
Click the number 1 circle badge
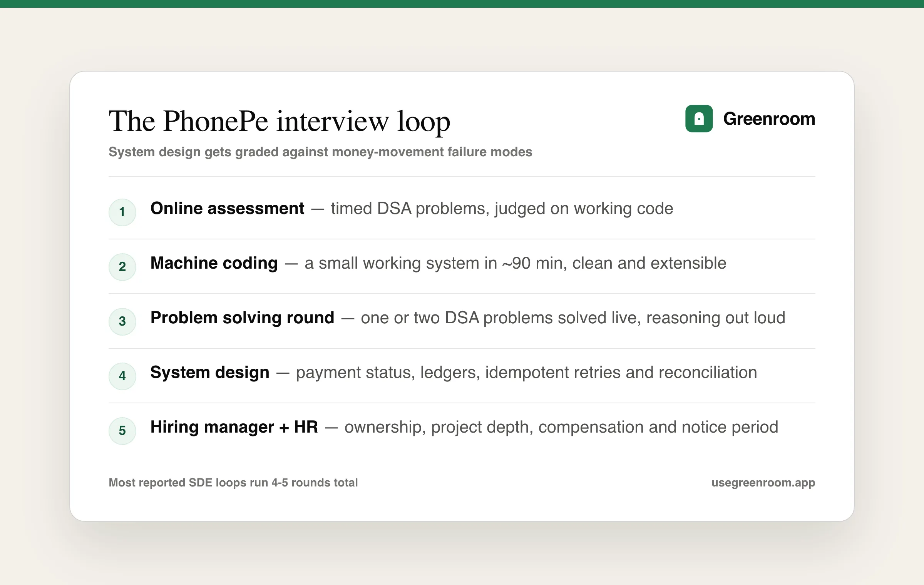pyautogui.click(x=122, y=212)
